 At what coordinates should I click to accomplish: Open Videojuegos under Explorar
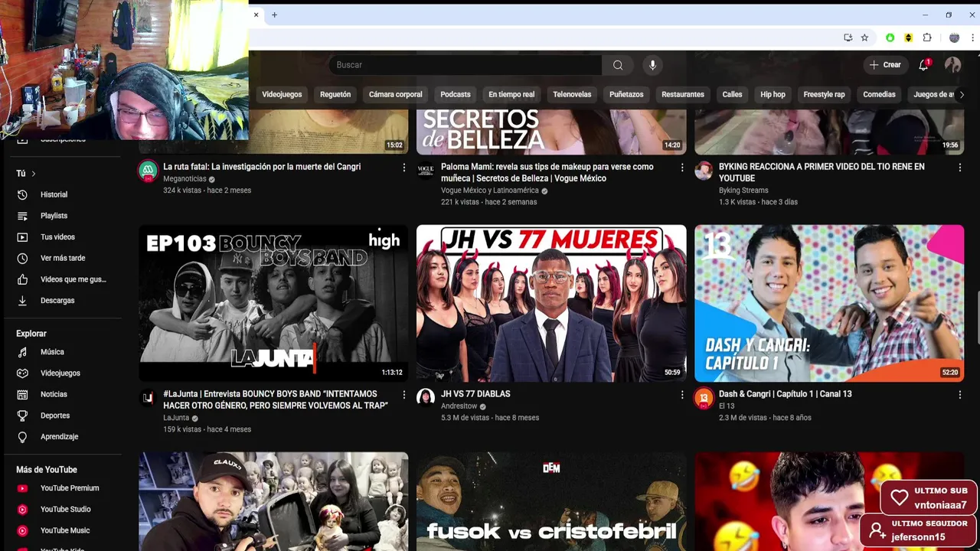(x=61, y=373)
